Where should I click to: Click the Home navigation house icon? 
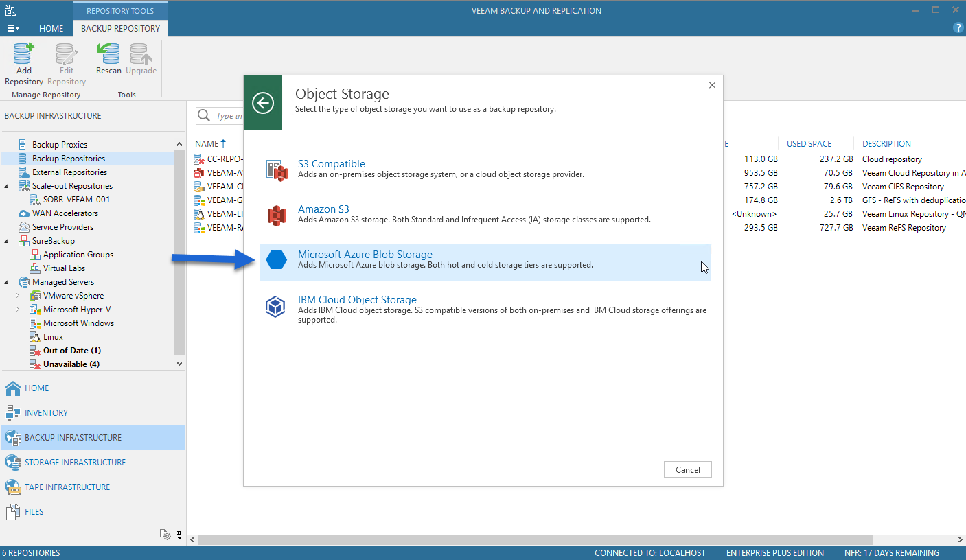(x=13, y=388)
